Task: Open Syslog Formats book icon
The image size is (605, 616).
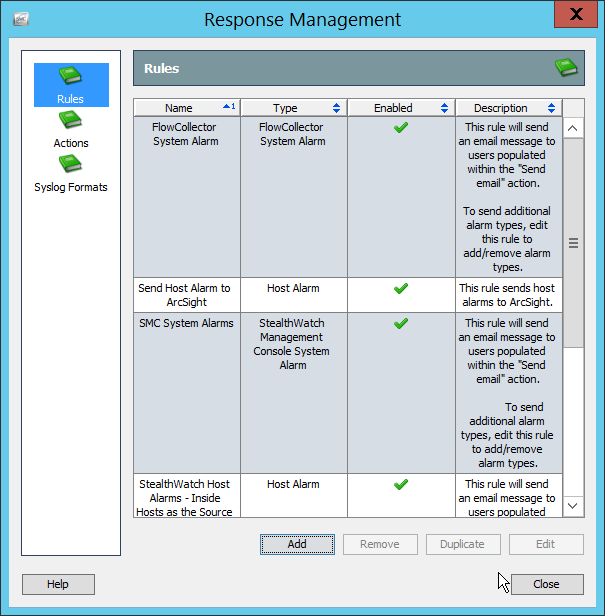Action: (x=70, y=165)
